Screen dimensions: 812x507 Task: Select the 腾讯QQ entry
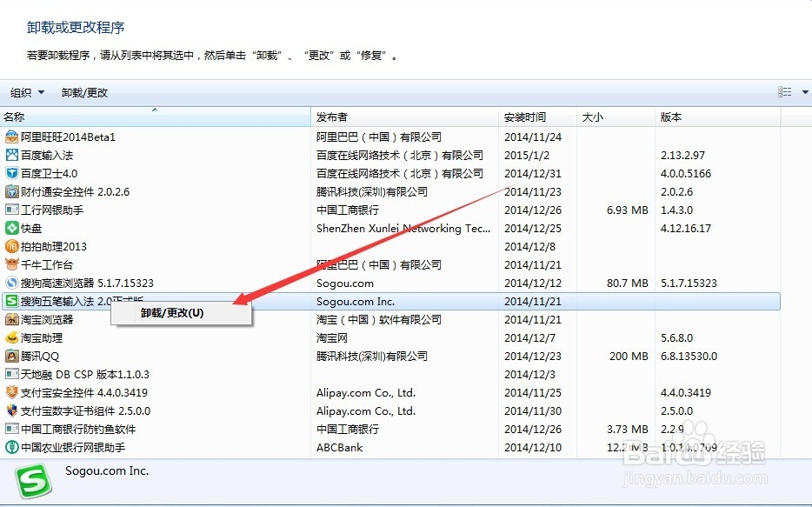(40, 356)
